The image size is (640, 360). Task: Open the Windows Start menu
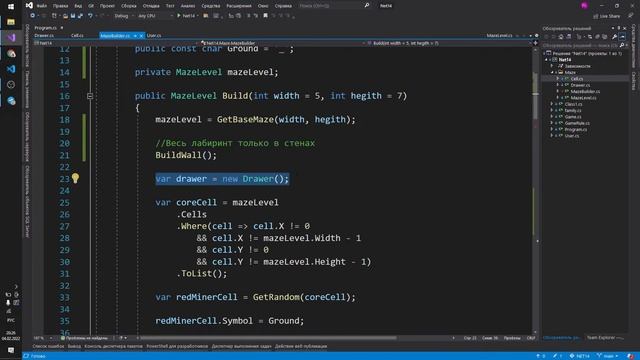pos(11,7)
